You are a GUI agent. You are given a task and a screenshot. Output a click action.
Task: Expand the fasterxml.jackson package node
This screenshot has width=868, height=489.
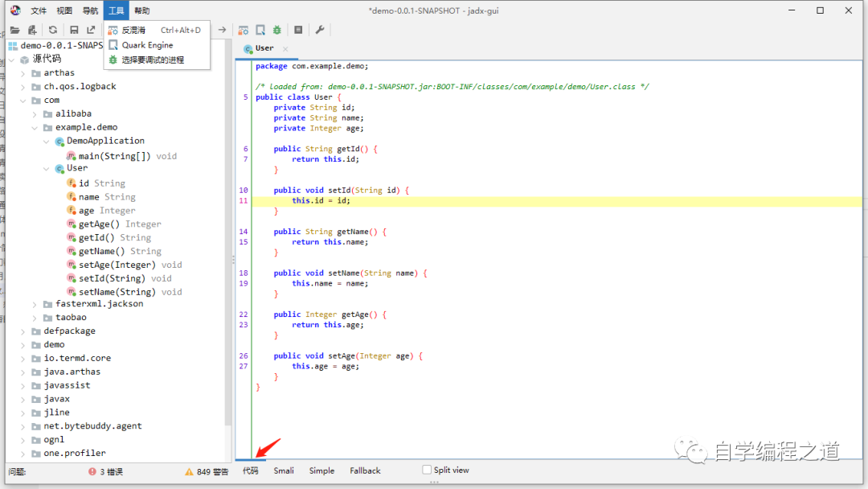pos(35,304)
